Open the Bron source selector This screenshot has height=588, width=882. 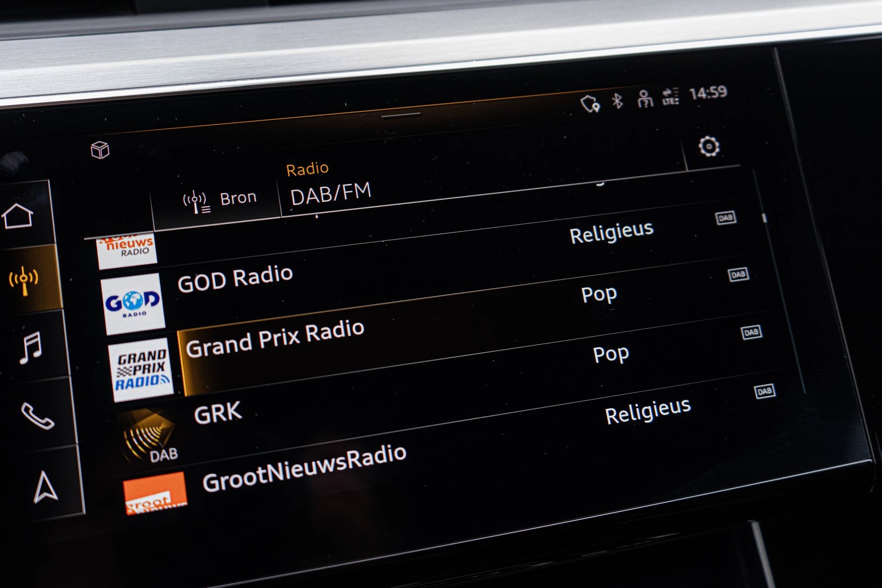tap(219, 200)
